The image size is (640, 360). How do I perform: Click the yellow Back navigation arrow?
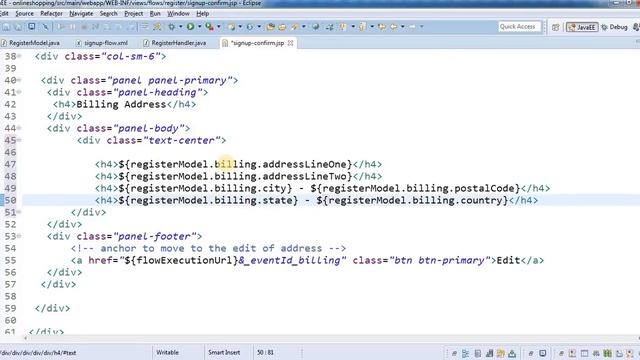[x=393, y=27]
